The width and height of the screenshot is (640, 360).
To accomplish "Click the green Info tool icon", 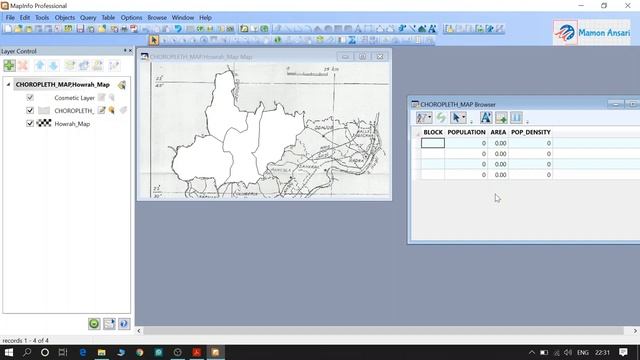I will pos(278,40).
